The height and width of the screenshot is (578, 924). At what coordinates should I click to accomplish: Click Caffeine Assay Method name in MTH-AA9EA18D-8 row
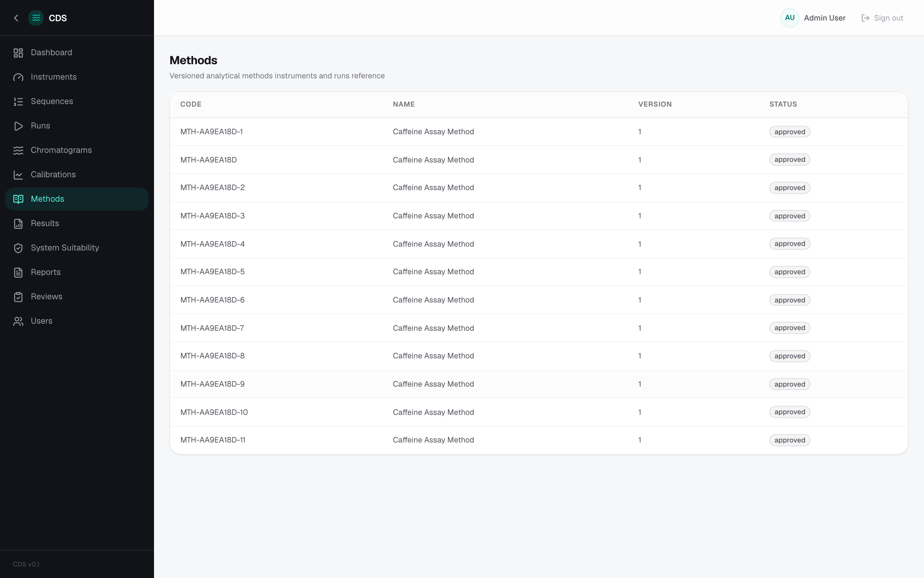click(433, 356)
